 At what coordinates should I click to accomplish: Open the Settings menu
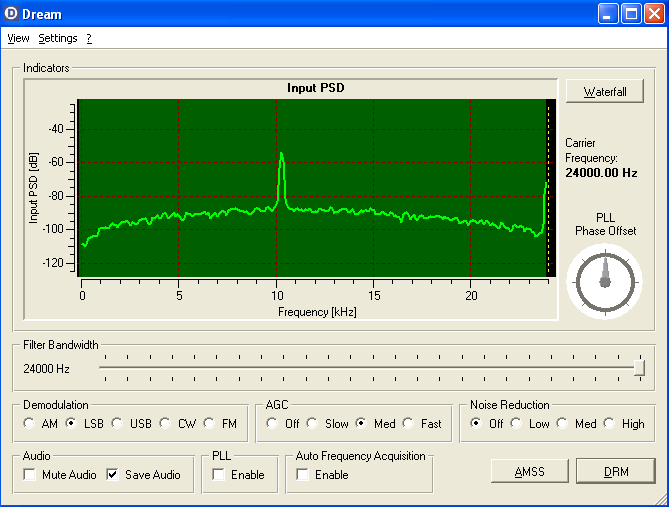tap(58, 38)
